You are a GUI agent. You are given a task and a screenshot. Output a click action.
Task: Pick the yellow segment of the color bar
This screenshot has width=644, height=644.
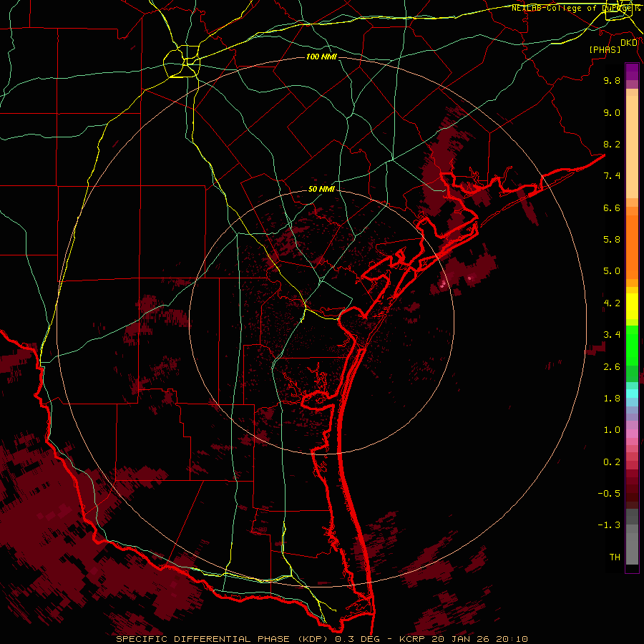[632, 306]
